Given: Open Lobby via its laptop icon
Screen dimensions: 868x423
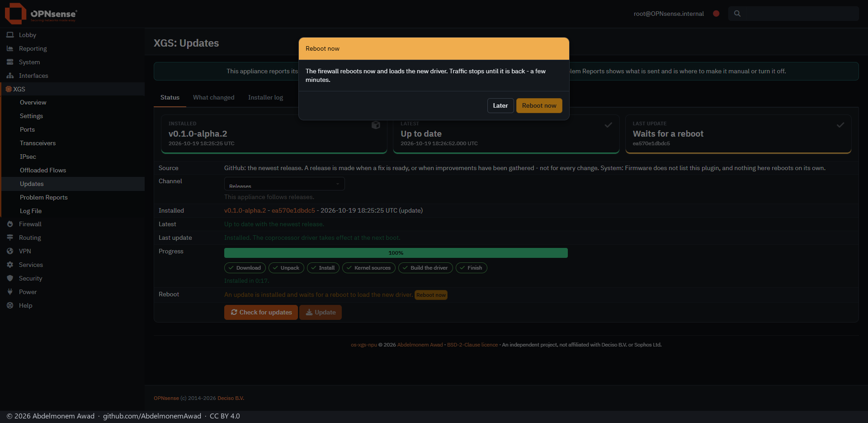Looking at the screenshot, I should tap(10, 35).
